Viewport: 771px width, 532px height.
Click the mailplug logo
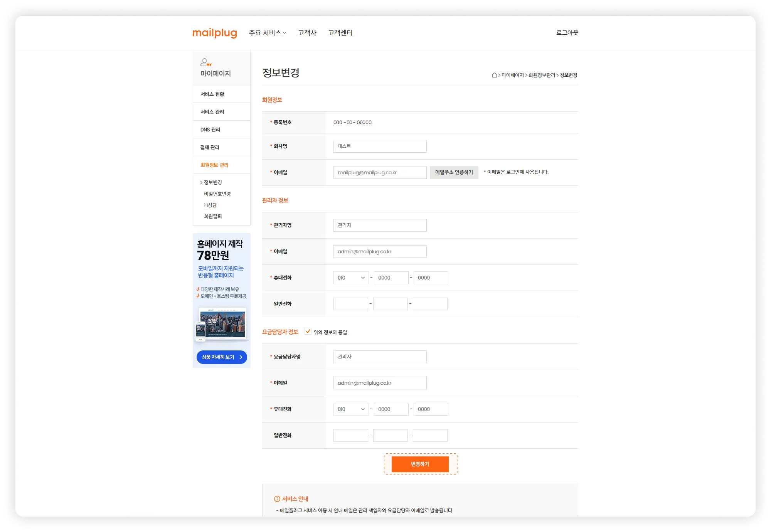214,33
